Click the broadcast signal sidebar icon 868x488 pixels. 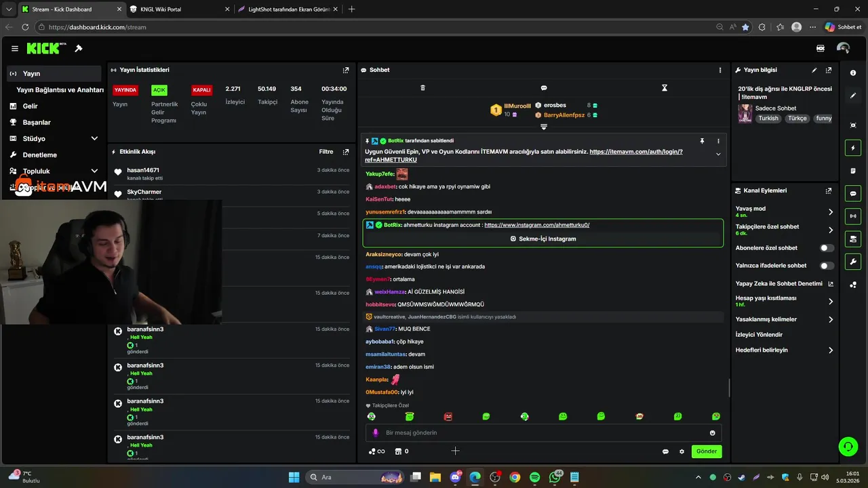coord(853,216)
